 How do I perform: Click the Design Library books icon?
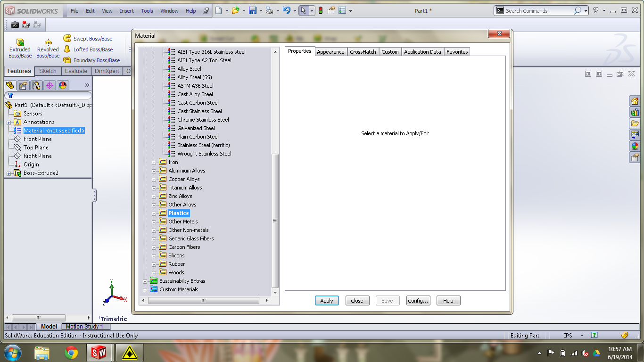[x=635, y=112]
